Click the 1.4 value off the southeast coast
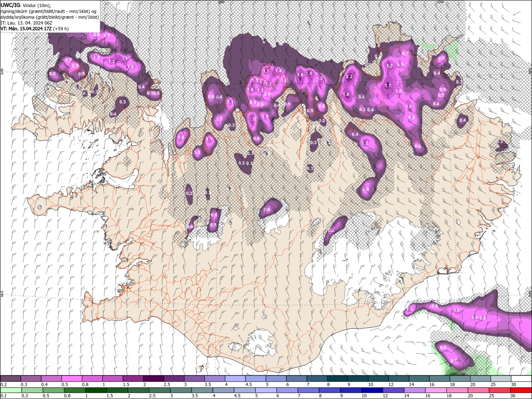This screenshot has width=532, height=399. tap(409, 309)
